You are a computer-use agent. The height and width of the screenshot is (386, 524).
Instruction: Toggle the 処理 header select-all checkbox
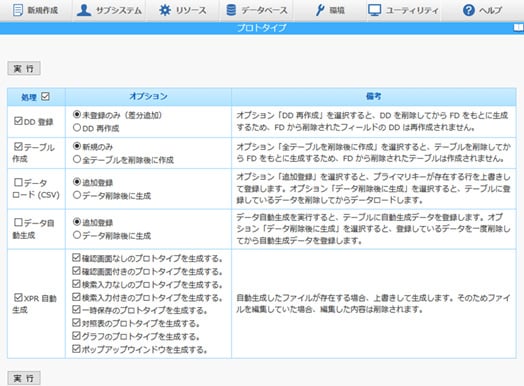[x=45, y=97]
